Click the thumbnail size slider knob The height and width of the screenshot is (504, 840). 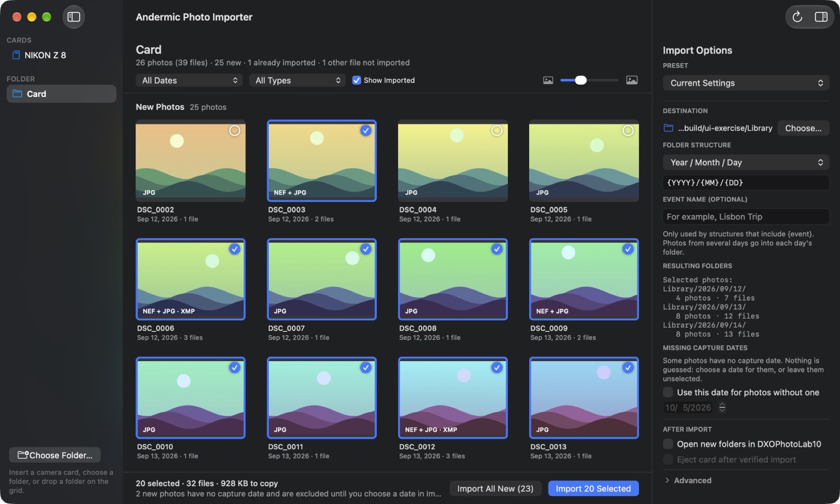(581, 80)
